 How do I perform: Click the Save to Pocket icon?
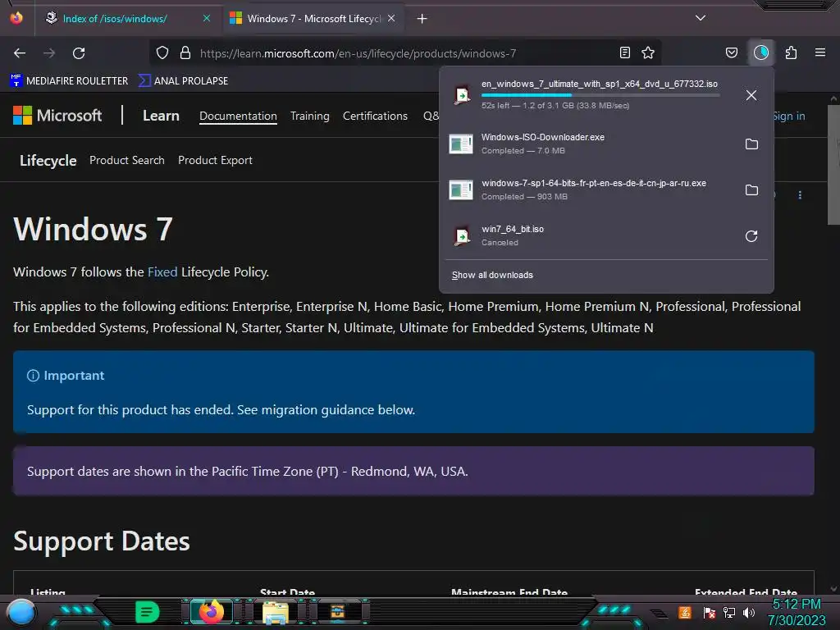731,52
